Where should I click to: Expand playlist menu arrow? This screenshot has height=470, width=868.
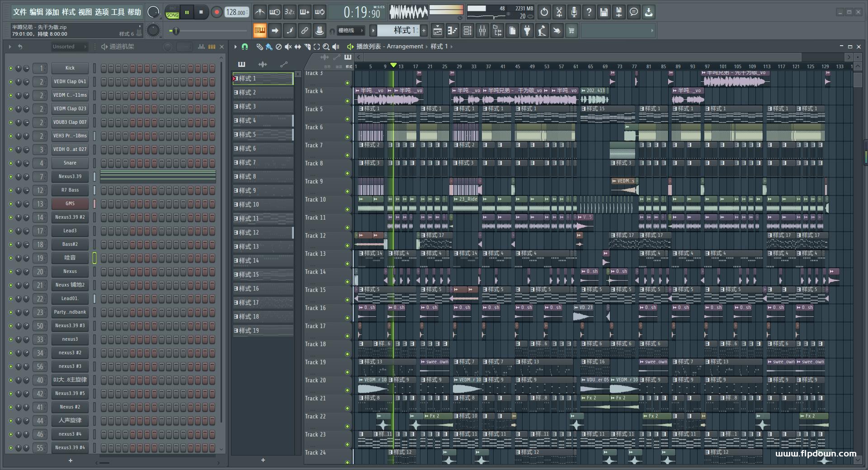click(x=236, y=47)
